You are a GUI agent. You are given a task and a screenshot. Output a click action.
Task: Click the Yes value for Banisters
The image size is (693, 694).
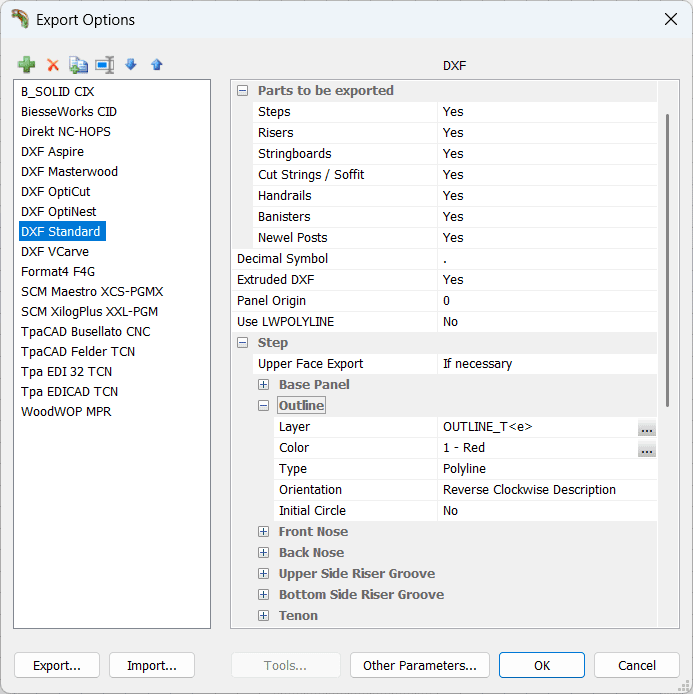coord(547,217)
